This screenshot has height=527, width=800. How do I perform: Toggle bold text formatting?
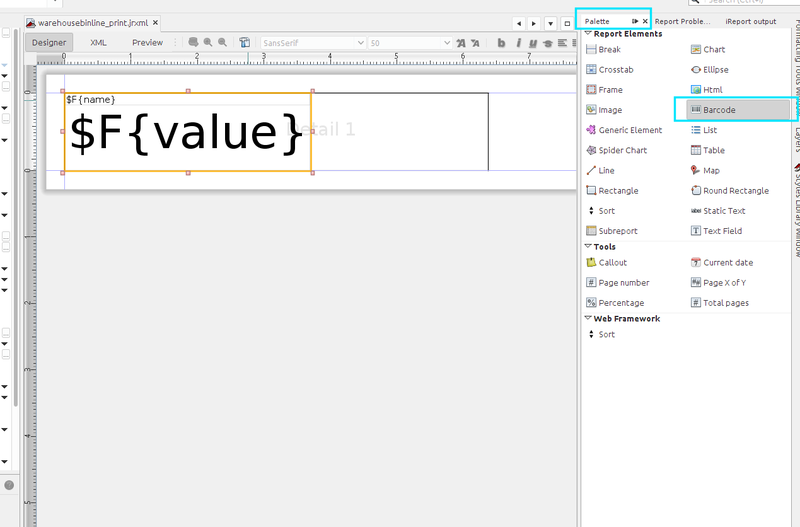tap(502, 43)
